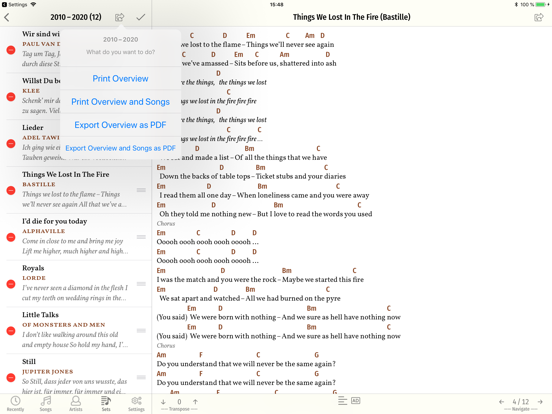Go back from the 2010–2020 set
This screenshot has width=552, height=414.
click(7, 17)
